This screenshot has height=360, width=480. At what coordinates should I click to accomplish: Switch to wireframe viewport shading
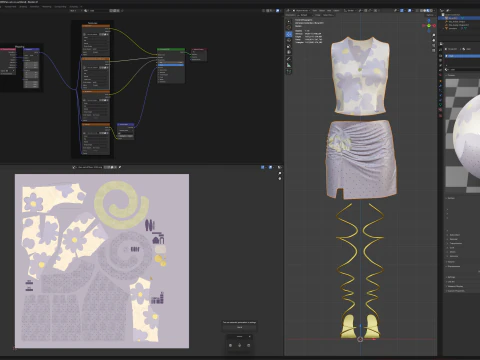[x=421, y=11]
